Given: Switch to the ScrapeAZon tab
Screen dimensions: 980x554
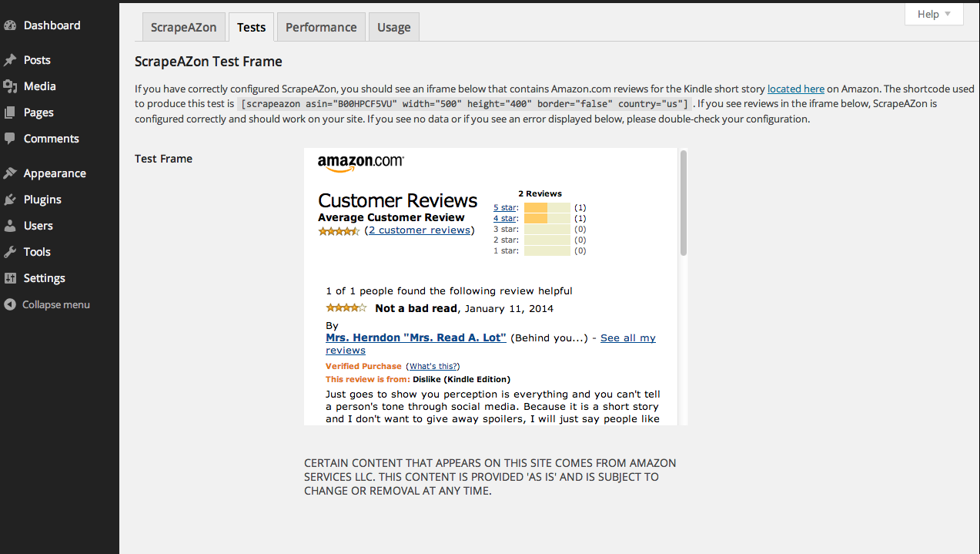Looking at the screenshot, I should [183, 27].
